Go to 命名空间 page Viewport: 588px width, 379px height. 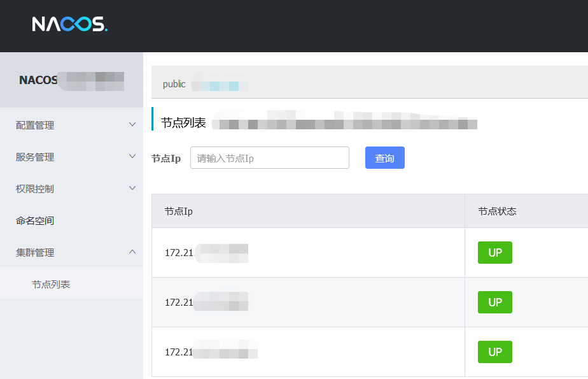35,220
